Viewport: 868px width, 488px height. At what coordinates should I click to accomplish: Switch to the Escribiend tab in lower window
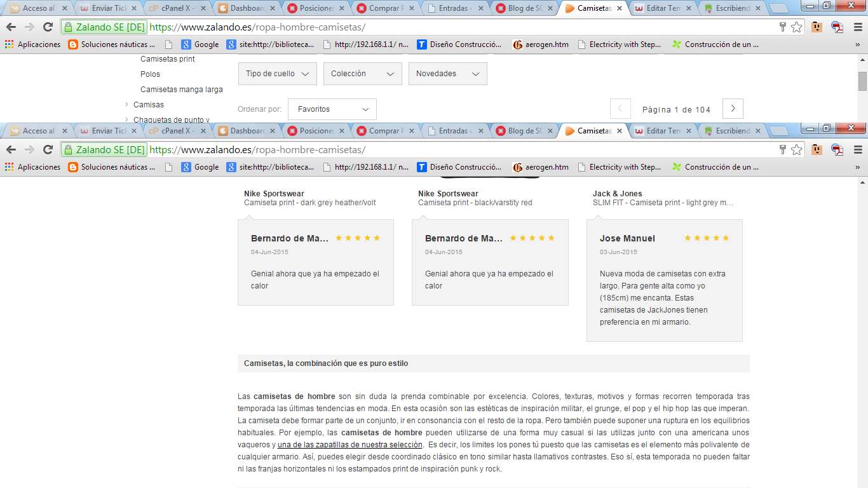733,131
